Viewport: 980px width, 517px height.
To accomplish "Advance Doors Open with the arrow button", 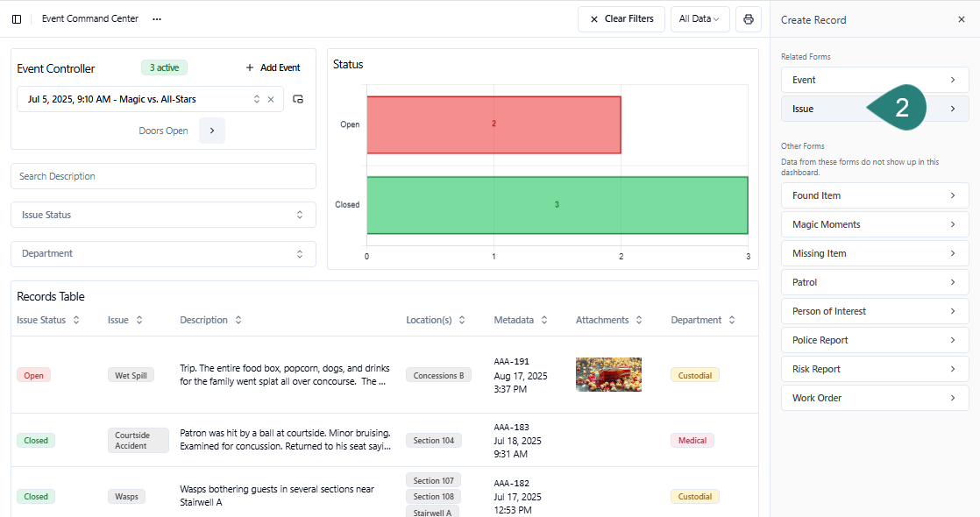I will 212,131.
